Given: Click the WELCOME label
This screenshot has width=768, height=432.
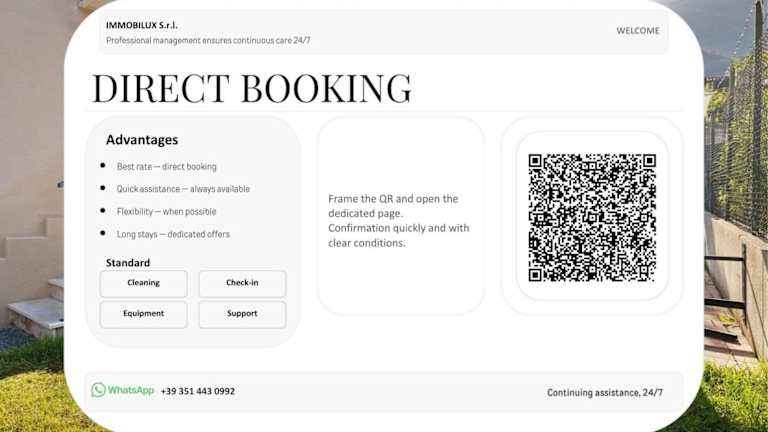Looking at the screenshot, I should (x=637, y=31).
